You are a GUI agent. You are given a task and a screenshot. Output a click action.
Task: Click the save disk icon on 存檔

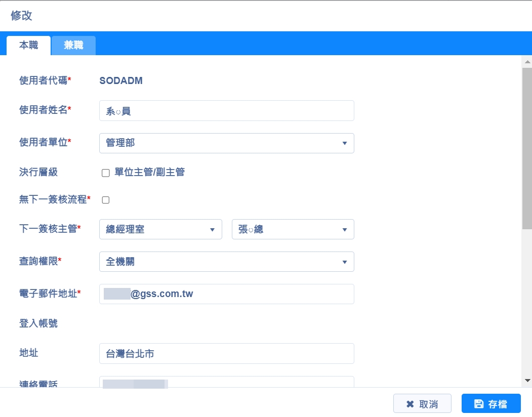click(x=478, y=404)
